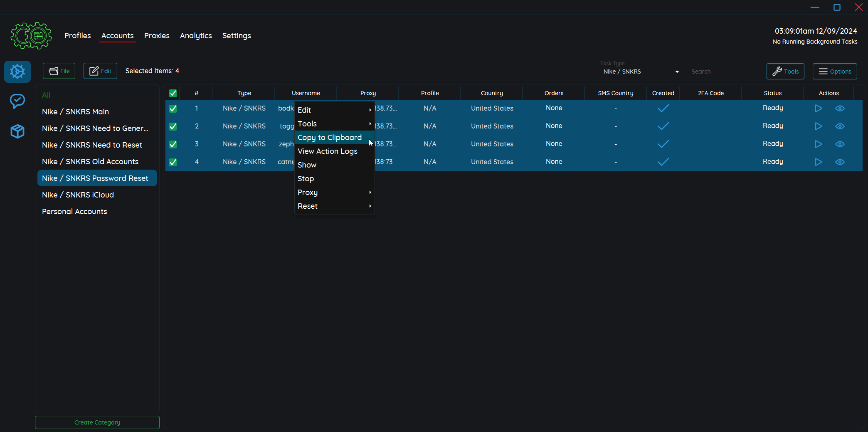The image size is (868, 432).
Task: Select Nike / SNKRS iCloud category
Action: [78, 195]
